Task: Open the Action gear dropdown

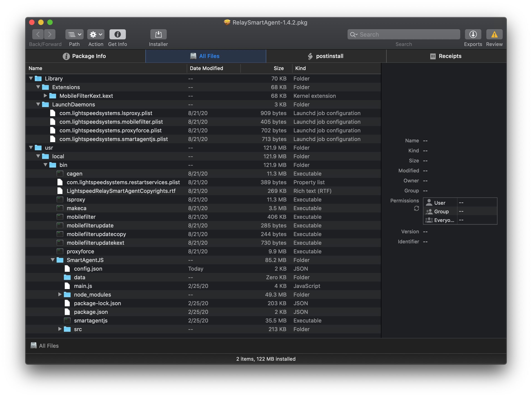Action: click(96, 34)
